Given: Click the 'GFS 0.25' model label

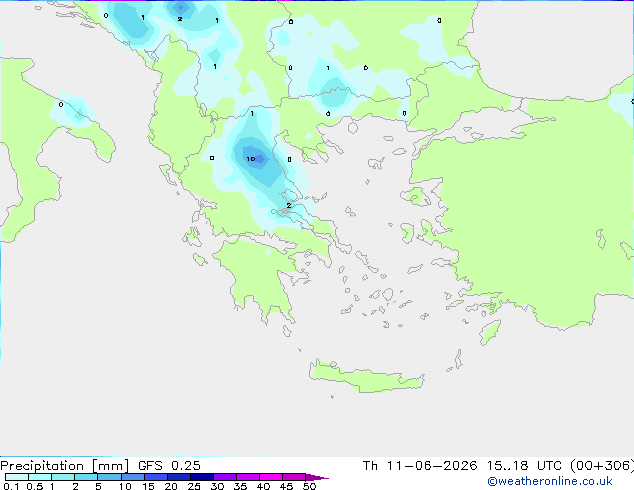Looking at the screenshot, I should (169, 466).
